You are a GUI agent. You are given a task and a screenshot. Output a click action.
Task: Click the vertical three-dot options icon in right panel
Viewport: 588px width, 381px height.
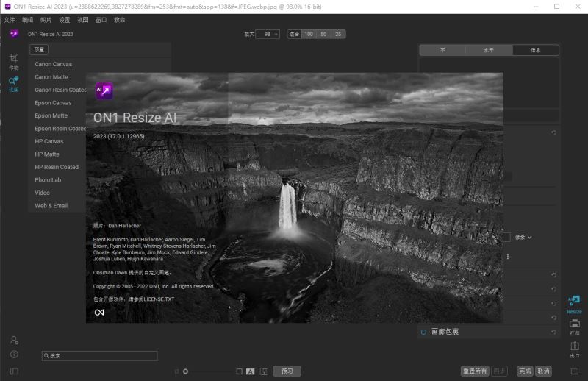click(x=508, y=257)
